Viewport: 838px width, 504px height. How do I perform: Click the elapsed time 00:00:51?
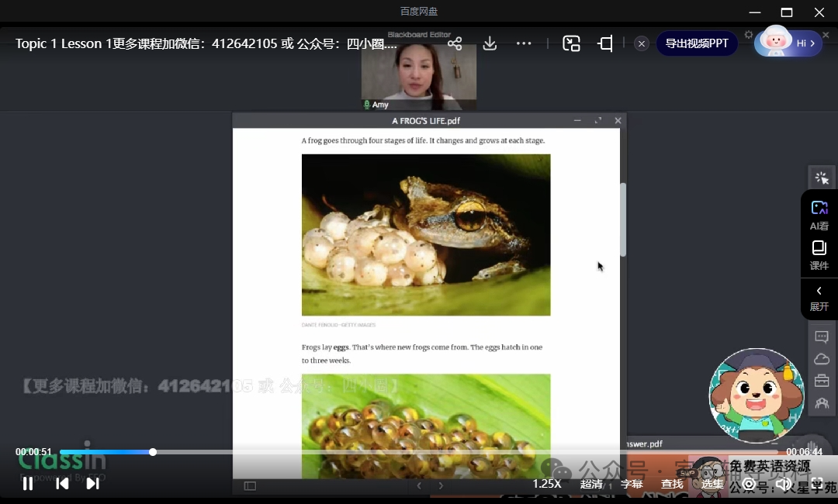coord(33,452)
